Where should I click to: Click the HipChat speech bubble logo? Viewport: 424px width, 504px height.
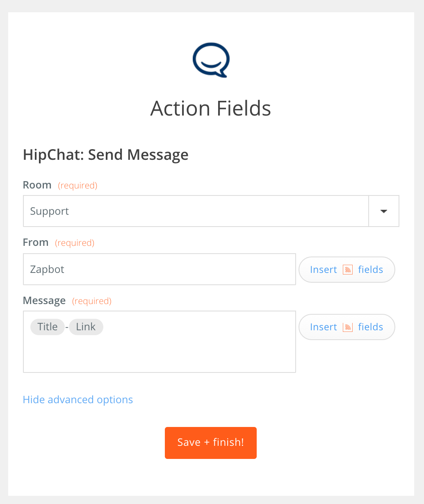(x=211, y=60)
